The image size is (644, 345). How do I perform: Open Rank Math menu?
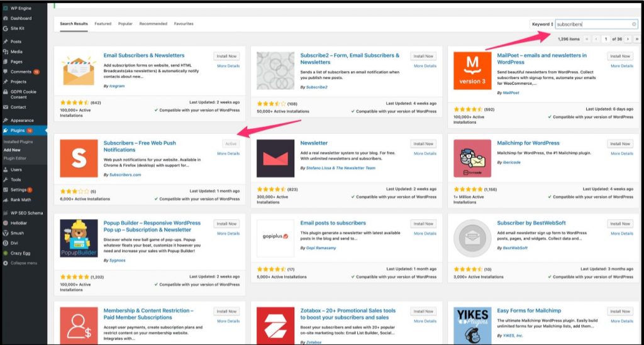[21, 200]
